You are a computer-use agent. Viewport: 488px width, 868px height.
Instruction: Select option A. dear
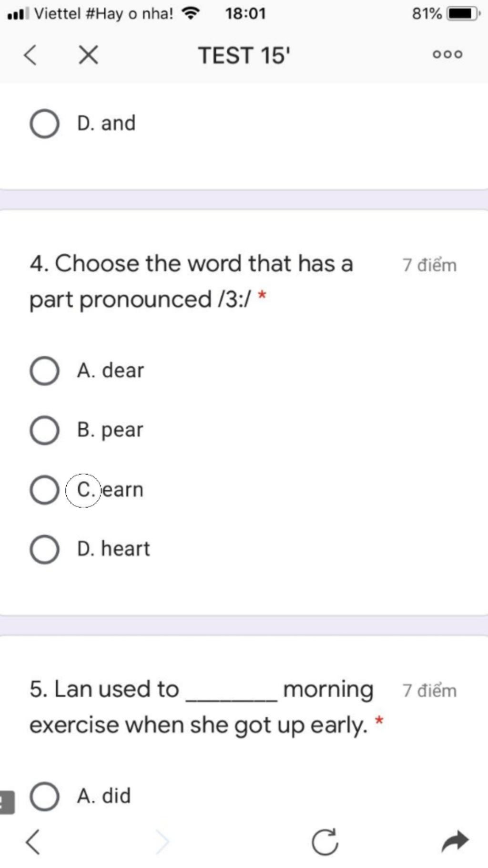click(x=44, y=371)
